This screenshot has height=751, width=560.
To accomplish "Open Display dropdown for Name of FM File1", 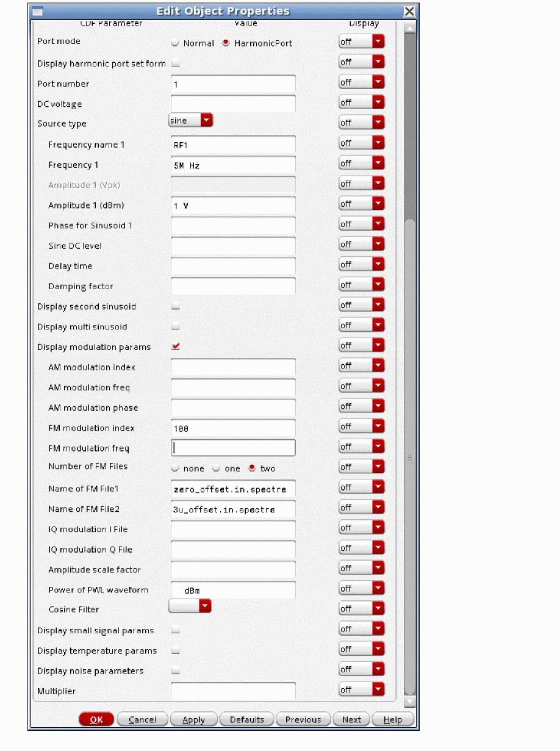I will pyautogui.click(x=362, y=487).
